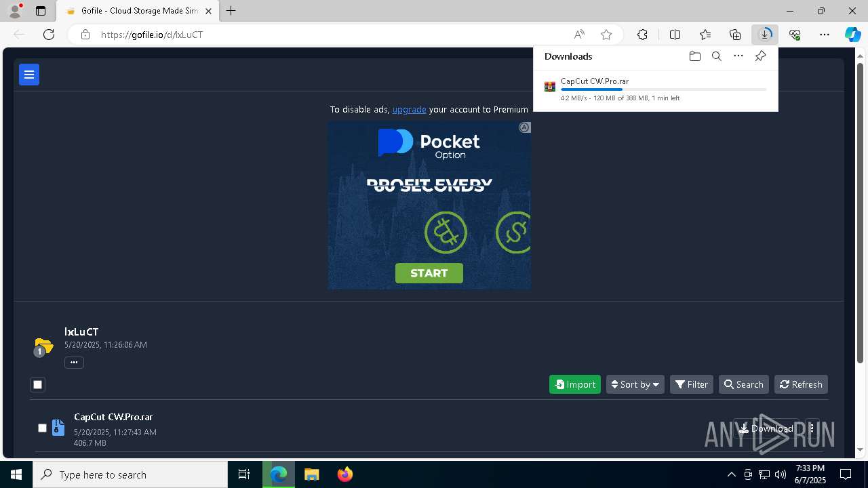Click the address bar URL

pos(152,35)
